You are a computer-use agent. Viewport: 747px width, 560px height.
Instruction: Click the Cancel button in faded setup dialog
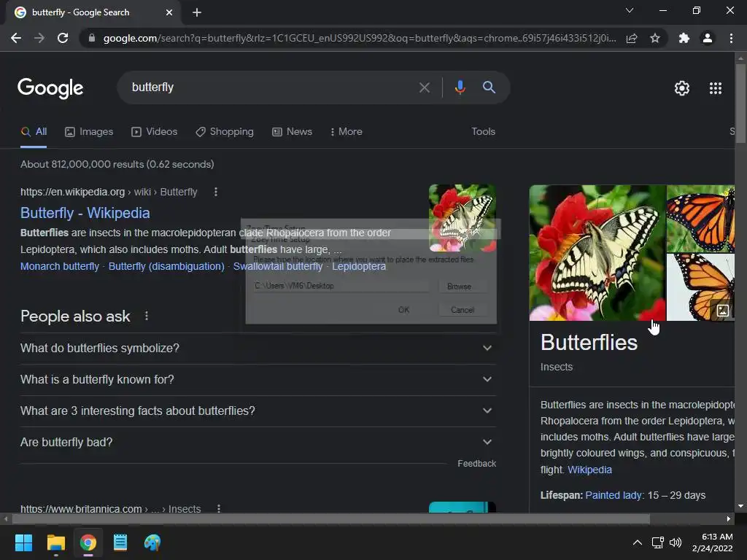pyautogui.click(x=462, y=310)
